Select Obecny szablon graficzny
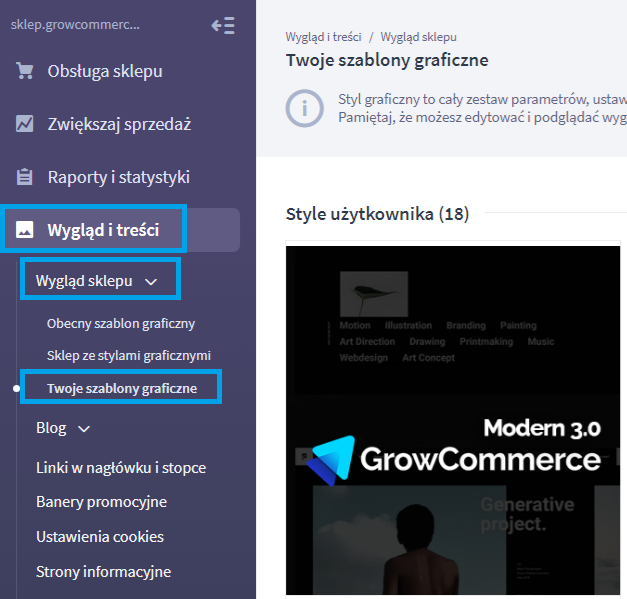This screenshot has width=627, height=599. (x=121, y=323)
